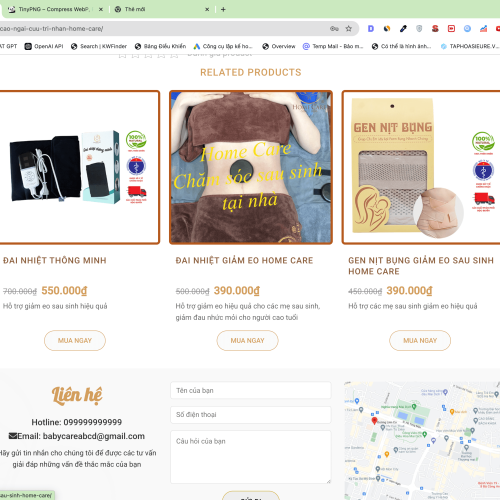
Task: Open the Có thể là hình ảnh bookmark
Action: (402, 46)
